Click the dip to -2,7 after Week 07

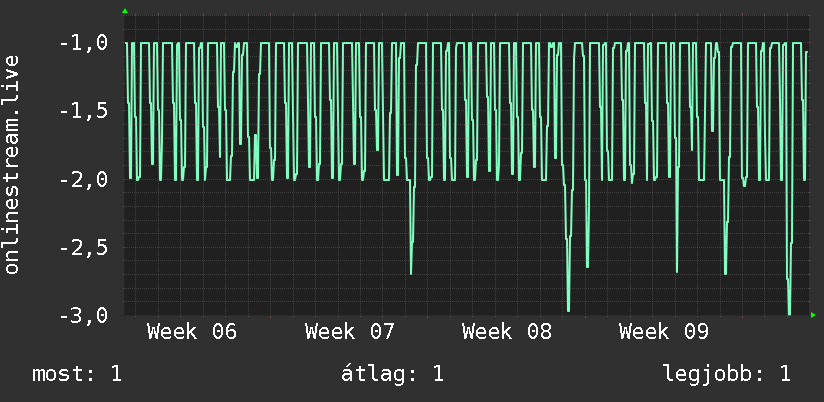pos(411,272)
